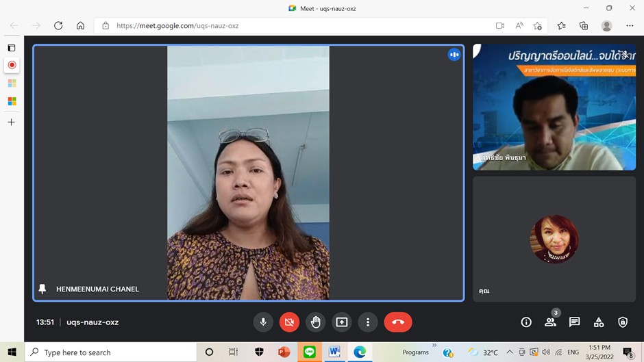Click the Present now screen share icon
The image size is (644, 362).
pos(341,322)
